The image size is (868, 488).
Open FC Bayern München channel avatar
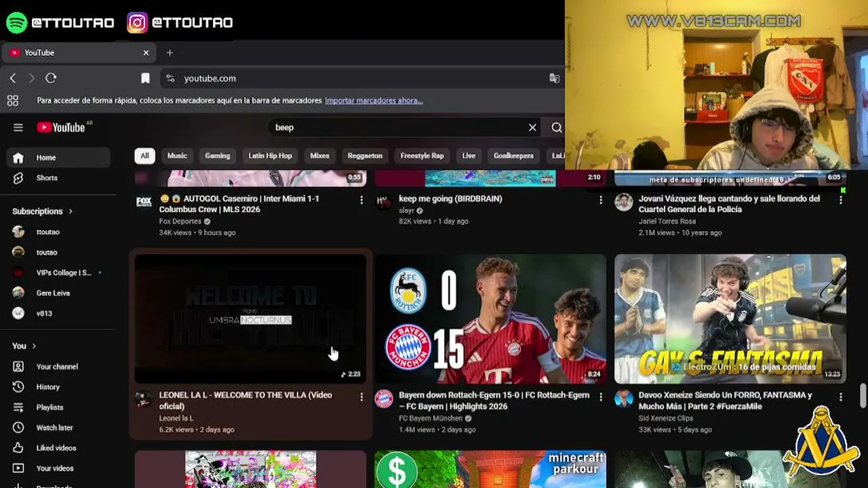click(x=384, y=399)
